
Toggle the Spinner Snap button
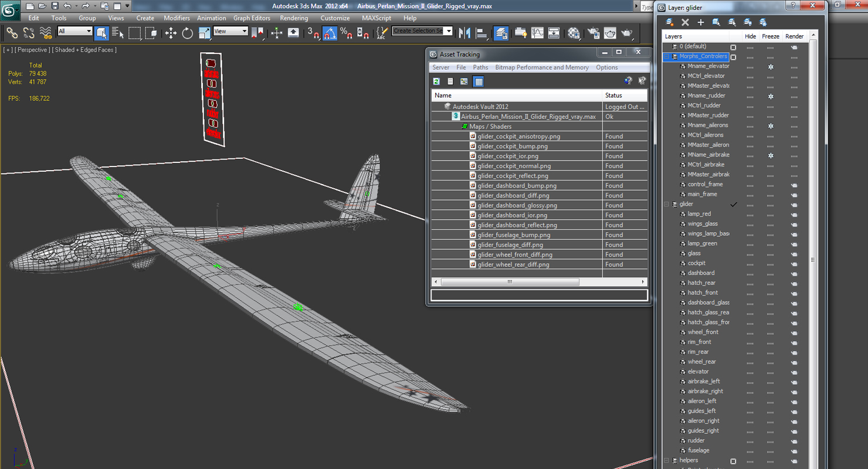pos(363,33)
